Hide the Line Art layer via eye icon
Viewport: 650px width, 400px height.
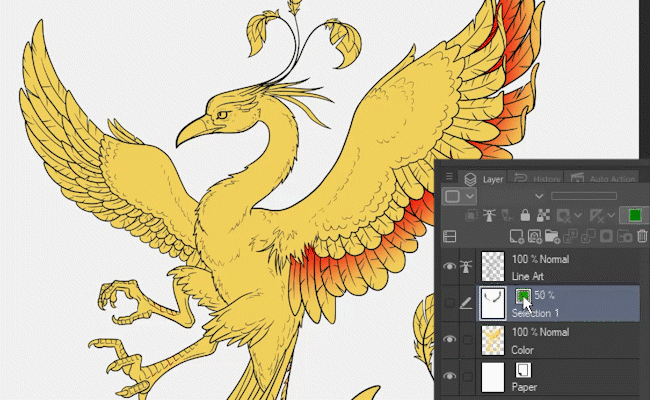pyautogui.click(x=449, y=267)
